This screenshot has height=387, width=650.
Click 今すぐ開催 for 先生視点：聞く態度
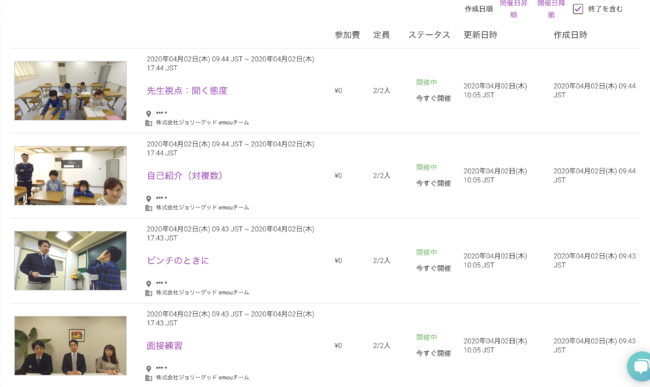pyautogui.click(x=433, y=98)
